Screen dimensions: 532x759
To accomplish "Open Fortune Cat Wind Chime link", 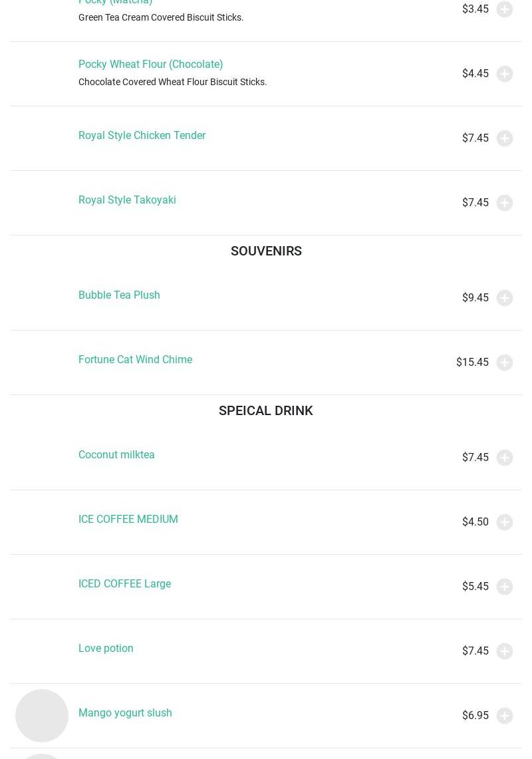I will [135, 360].
